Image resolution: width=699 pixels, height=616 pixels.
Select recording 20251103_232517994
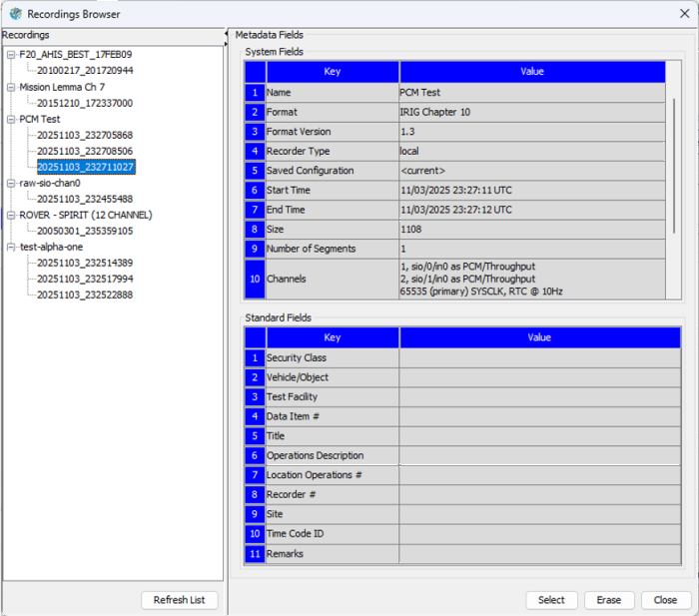pos(85,279)
